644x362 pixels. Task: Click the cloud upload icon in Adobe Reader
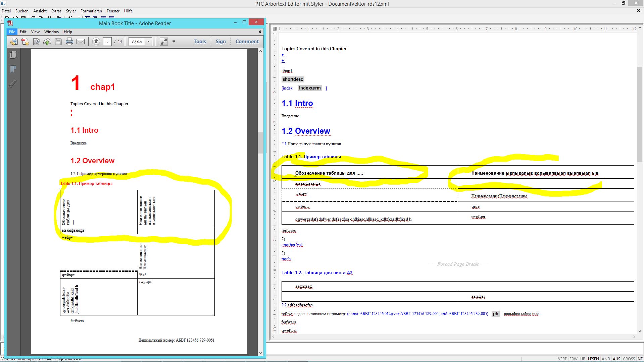[47, 42]
